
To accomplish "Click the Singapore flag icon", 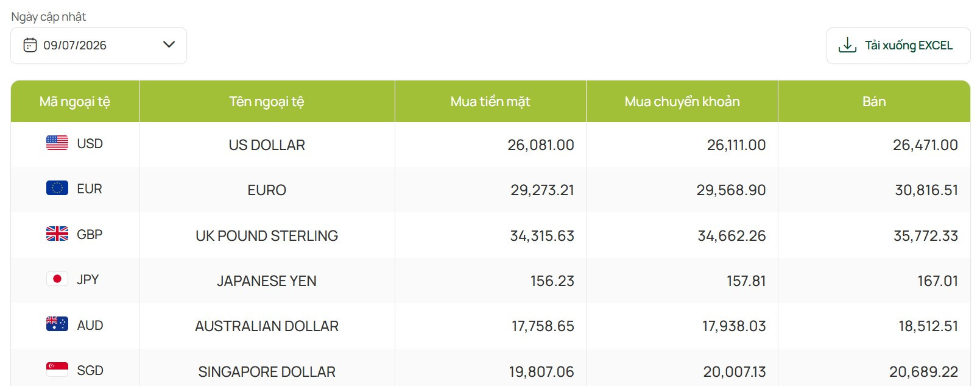I will [57, 370].
